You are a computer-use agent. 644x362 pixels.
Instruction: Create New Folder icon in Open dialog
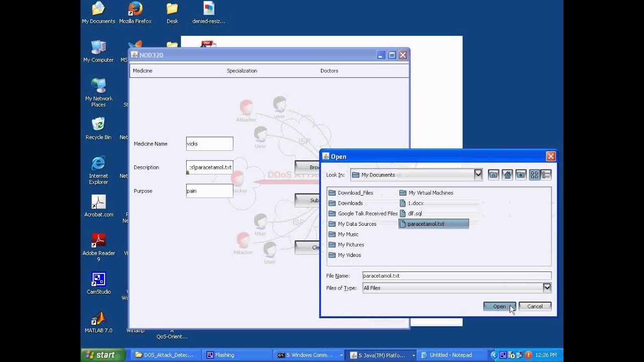point(521,175)
